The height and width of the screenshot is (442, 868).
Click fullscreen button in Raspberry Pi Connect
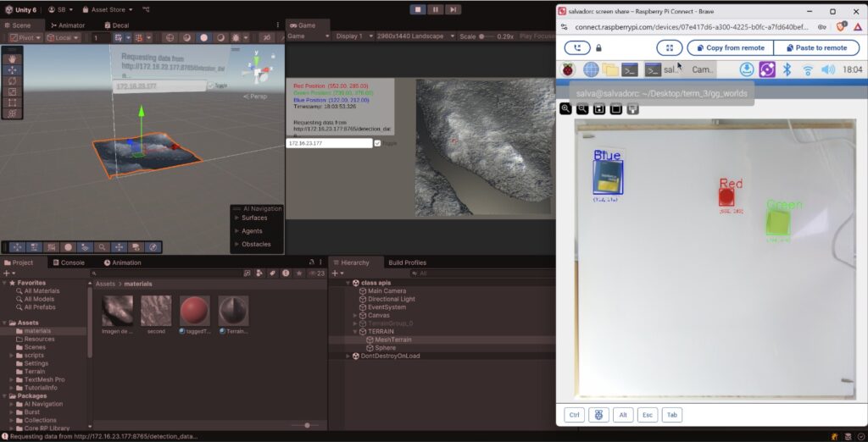tap(670, 48)
